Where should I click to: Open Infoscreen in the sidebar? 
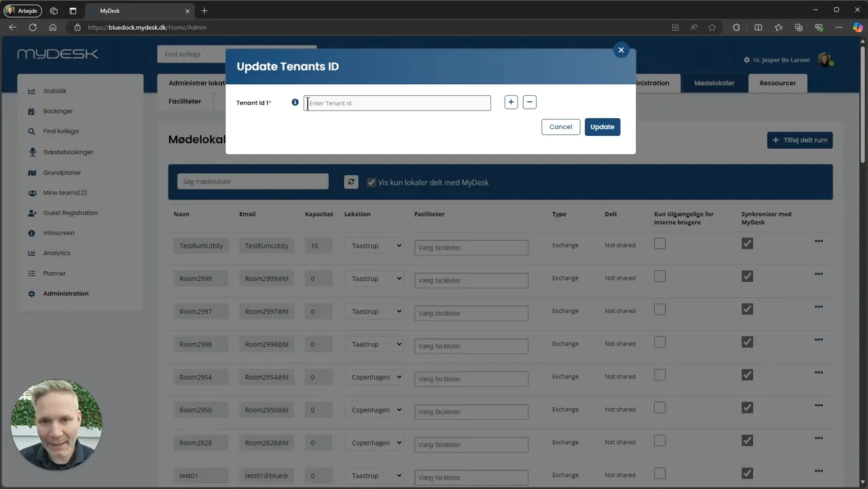coord(58,233)
